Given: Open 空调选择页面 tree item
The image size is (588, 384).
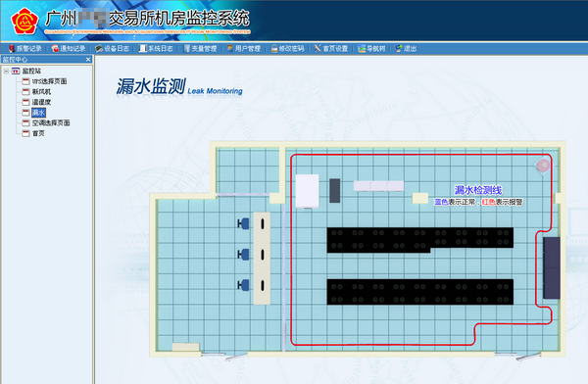Looking at the screenshot, I should click(51, 123).
